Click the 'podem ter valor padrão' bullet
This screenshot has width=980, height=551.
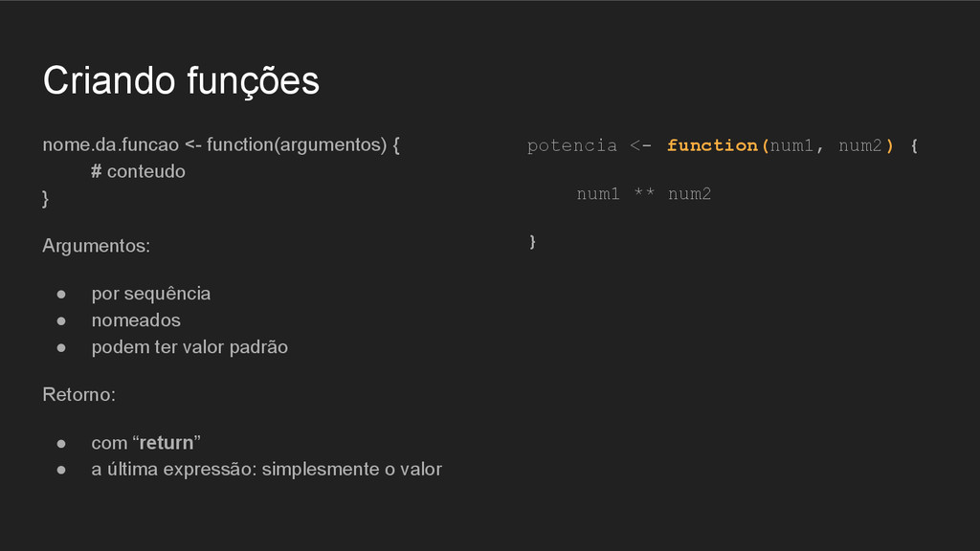[190, 347]
